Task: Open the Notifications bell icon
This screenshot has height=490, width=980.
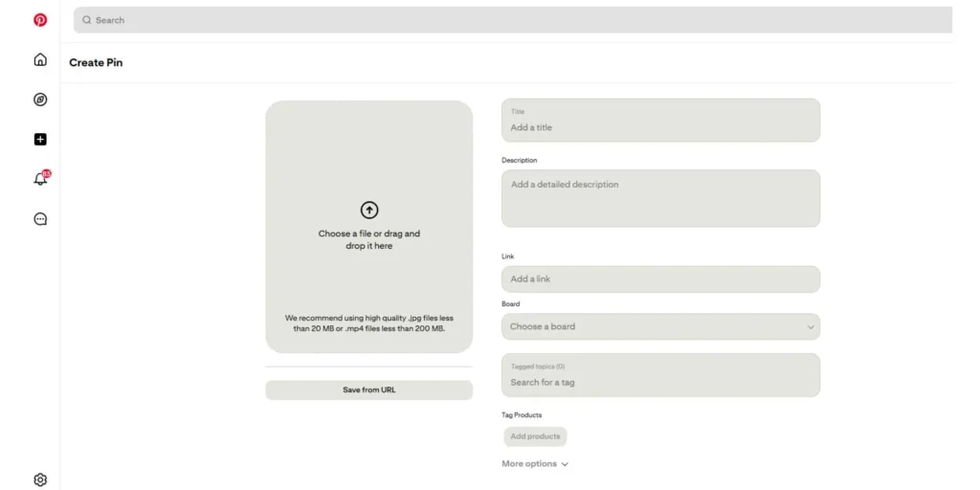Action: 40,179
